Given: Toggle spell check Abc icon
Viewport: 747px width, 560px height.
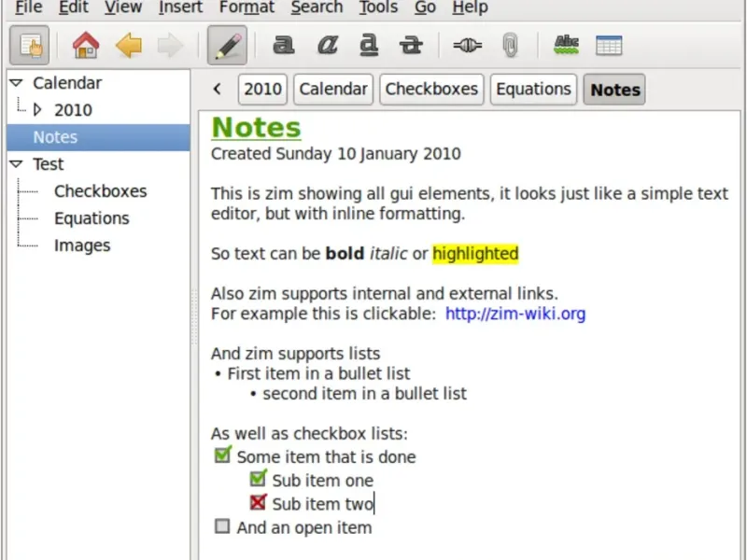Looking at the screenshot, I should (x=567, y=46).
